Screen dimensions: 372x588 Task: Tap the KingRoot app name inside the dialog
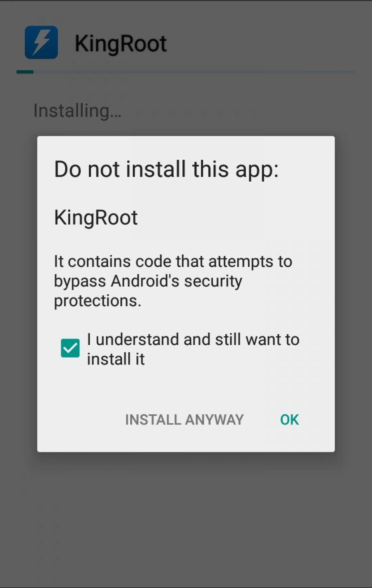coord(96,218)
